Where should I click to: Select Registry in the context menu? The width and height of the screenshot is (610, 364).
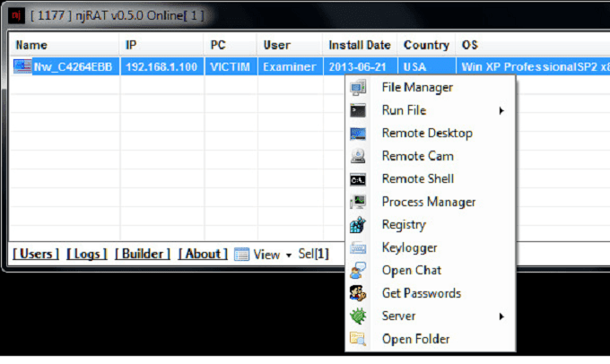(431, 225)
